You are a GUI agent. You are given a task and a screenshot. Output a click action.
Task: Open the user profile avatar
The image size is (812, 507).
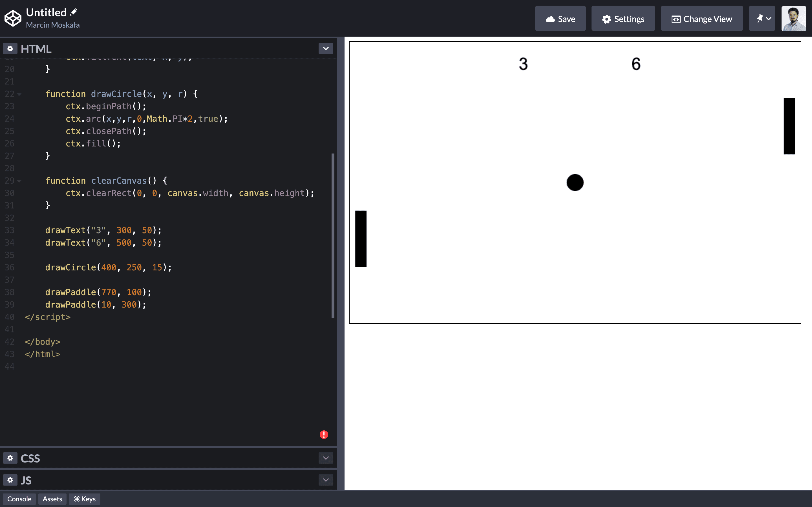coord(794,18)
